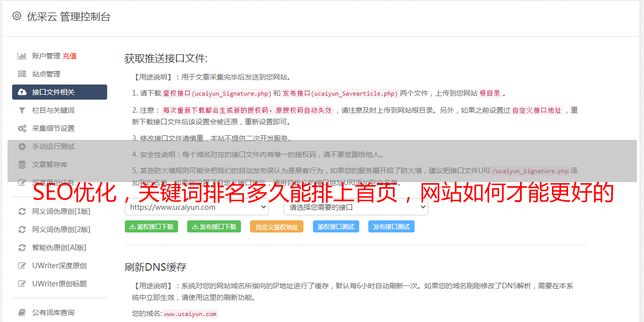Open the https://www.ucaiyun.com domain dropdown
This screenshot has width=644, height=322.
click(197, 207)
